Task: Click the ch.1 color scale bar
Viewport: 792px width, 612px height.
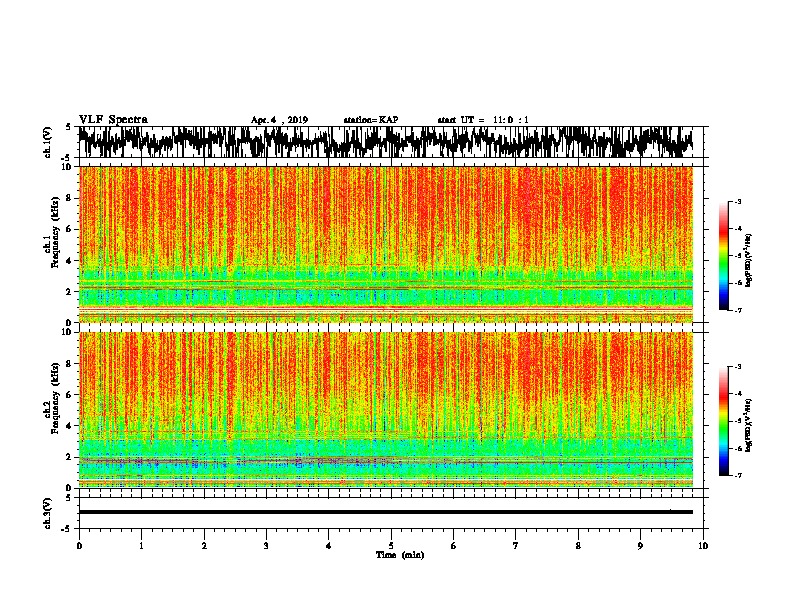Action: coord(723,256)
